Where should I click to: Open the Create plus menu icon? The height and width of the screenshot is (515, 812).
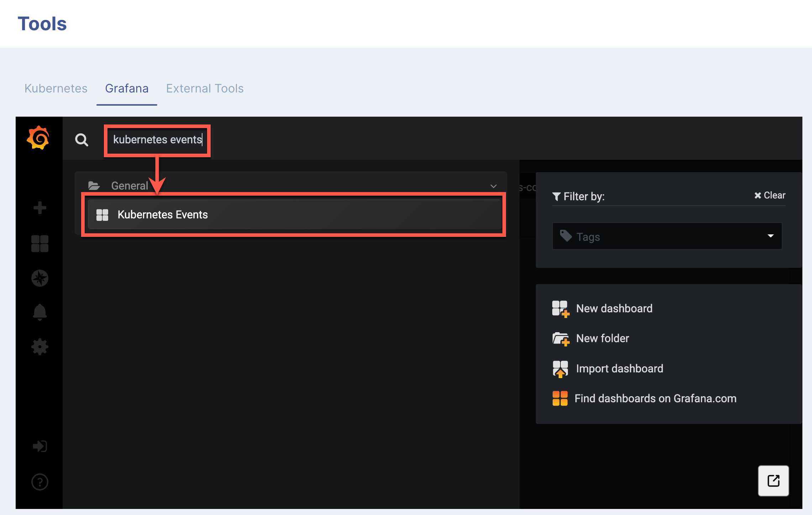[39, 208]
